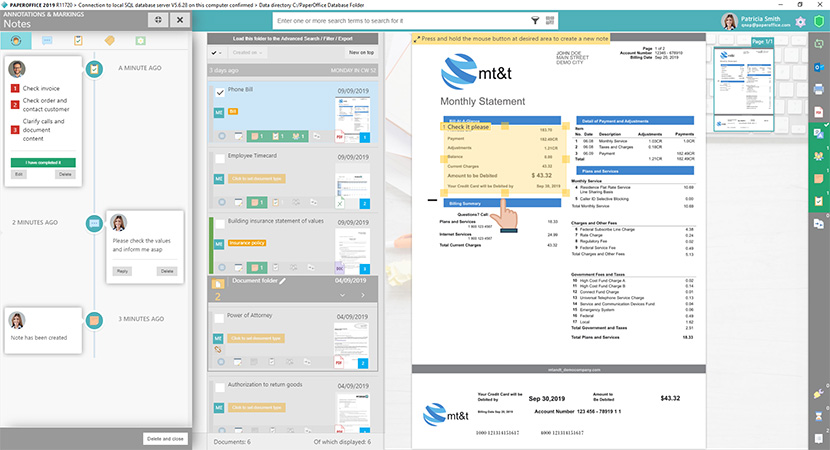Expand Document folder with the down chevron
The height and width of the screenshot is (450, 830).
click(x=342, y=295)
